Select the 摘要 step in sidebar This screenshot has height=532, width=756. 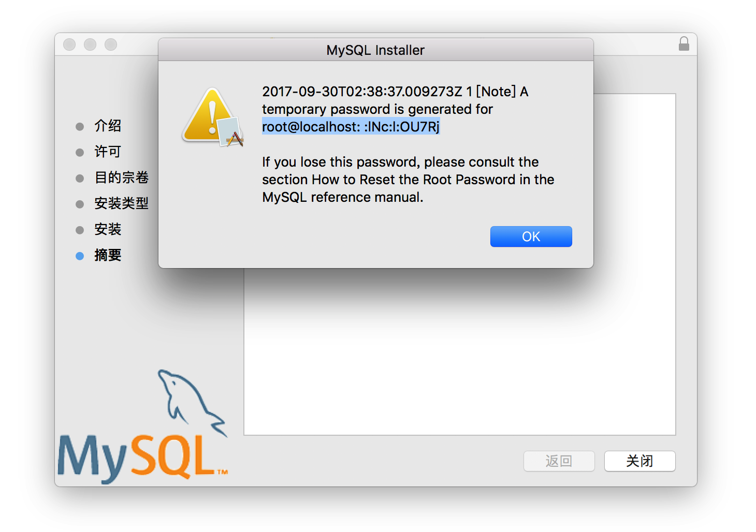108,255
